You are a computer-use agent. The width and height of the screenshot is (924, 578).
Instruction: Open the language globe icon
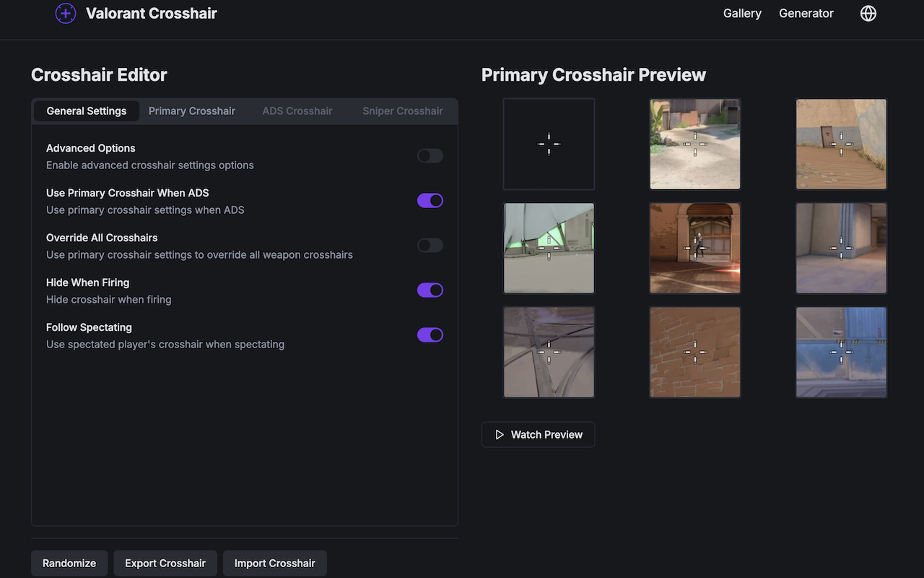(x=868, y=13)
